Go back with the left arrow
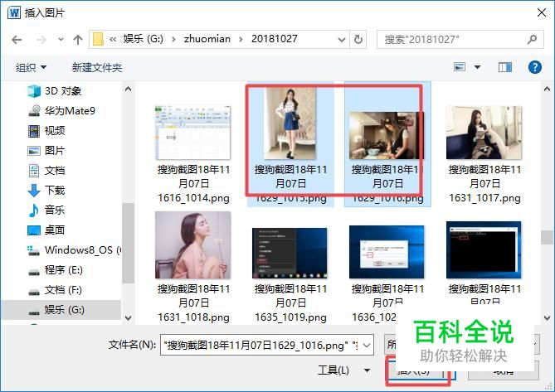 [17, 40]
